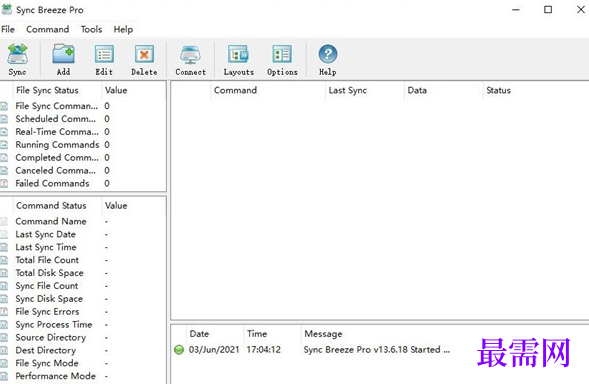Click the Sync Breeze Pro title bar icon
The height and width of the screenshot is (384, 589).
7,9
